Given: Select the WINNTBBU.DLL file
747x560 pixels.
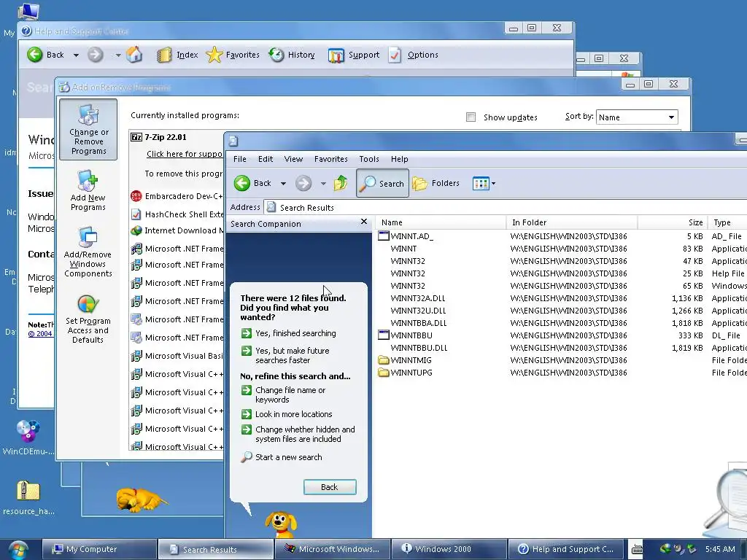Looking at the screenshot, I should pos(419,348).
